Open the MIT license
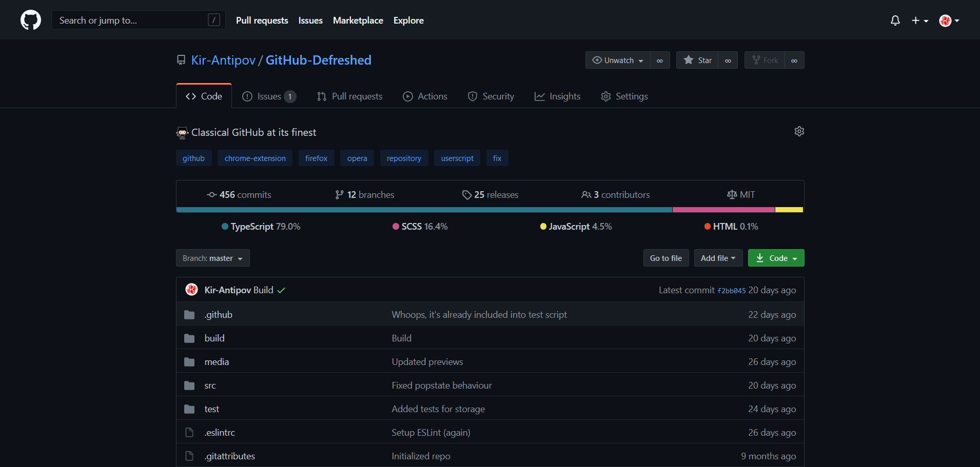This screenshot has width=980, height=467. (741, 195)
